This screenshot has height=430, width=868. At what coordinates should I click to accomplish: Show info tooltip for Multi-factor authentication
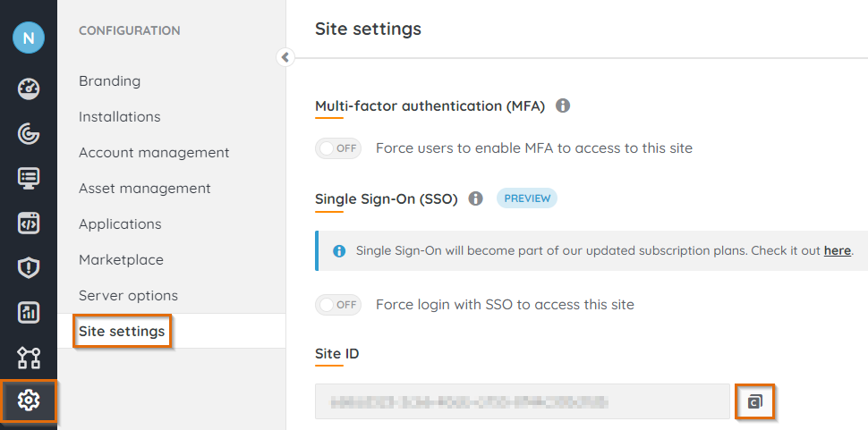click(x=563, y=105)
